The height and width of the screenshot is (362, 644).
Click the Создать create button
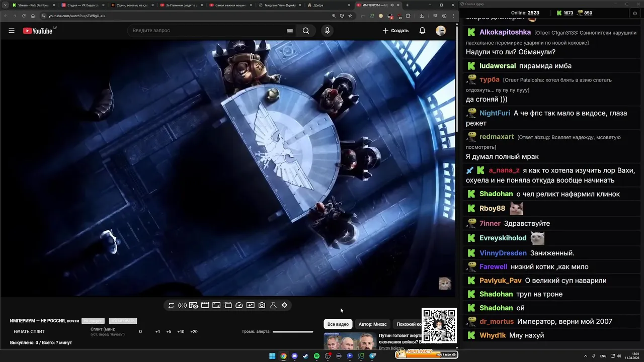point(395,31)
